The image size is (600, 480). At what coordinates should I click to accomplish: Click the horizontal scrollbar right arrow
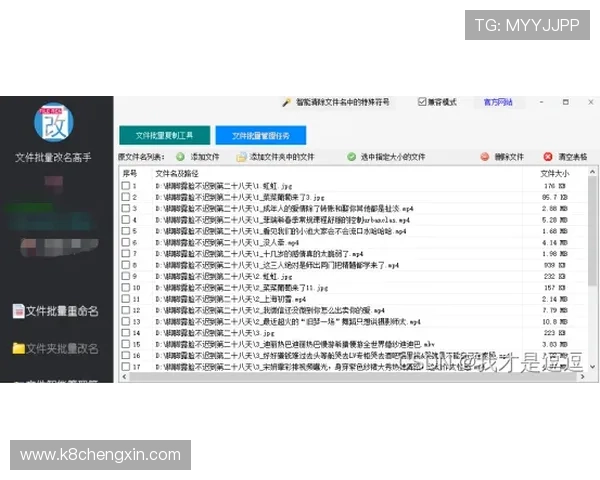[582, 377]
